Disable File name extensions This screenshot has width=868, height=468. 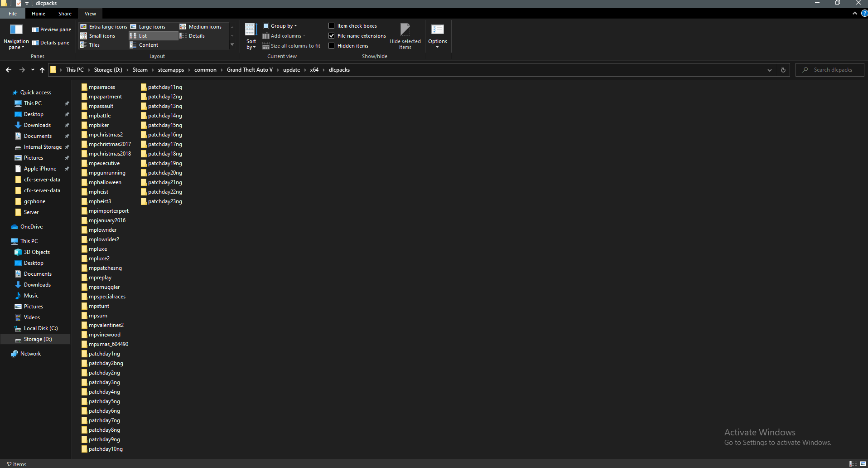coord(332,36)
